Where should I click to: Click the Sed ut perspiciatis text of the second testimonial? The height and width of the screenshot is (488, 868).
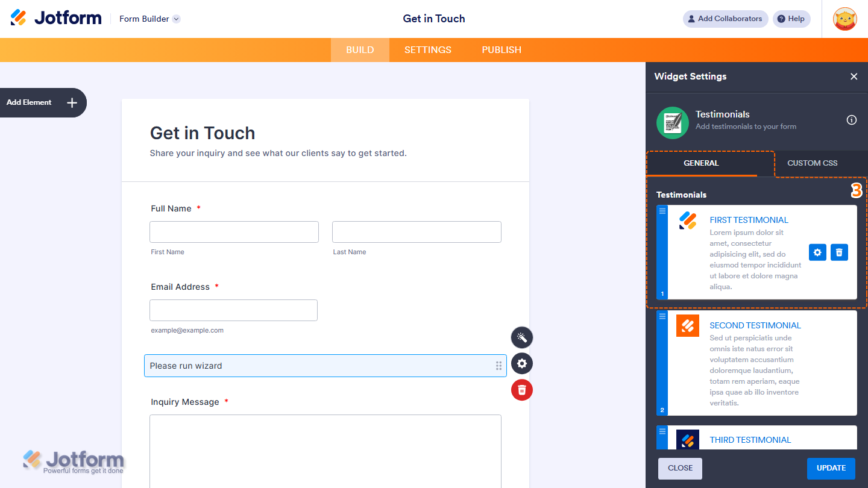[x=755, y=371]
